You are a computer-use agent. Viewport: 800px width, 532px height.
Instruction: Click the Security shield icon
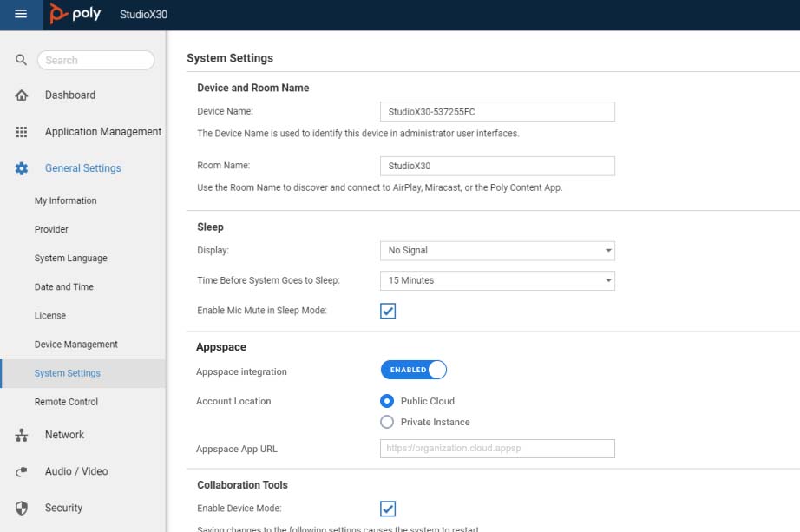click(22, 508)
